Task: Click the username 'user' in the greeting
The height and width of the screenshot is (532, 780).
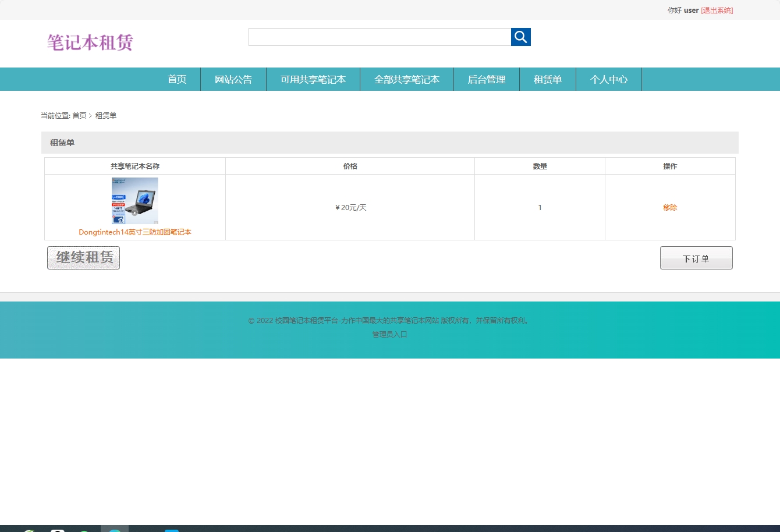Action: 692,10
